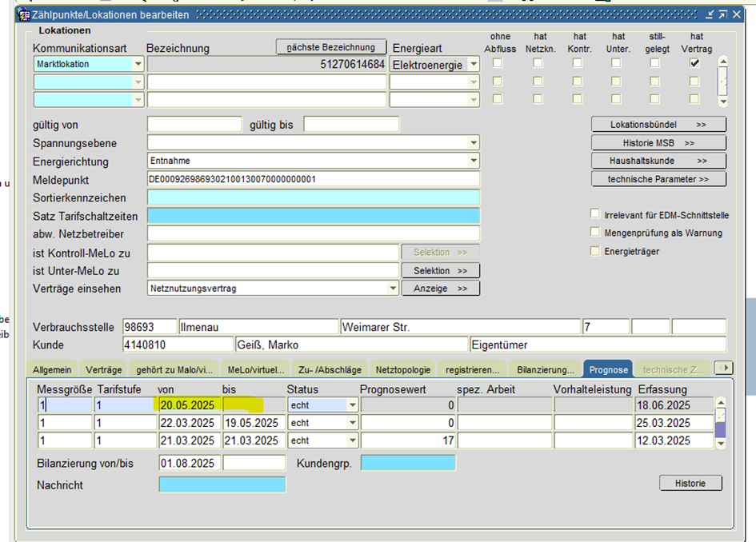Uncheck 'hat Vertrag' in the first row
This screenshot has width=756, height=542.
(x=694, y=63)
